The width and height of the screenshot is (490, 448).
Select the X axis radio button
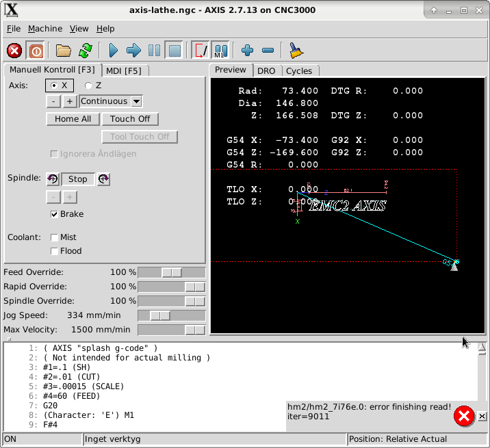click(60, 85)
